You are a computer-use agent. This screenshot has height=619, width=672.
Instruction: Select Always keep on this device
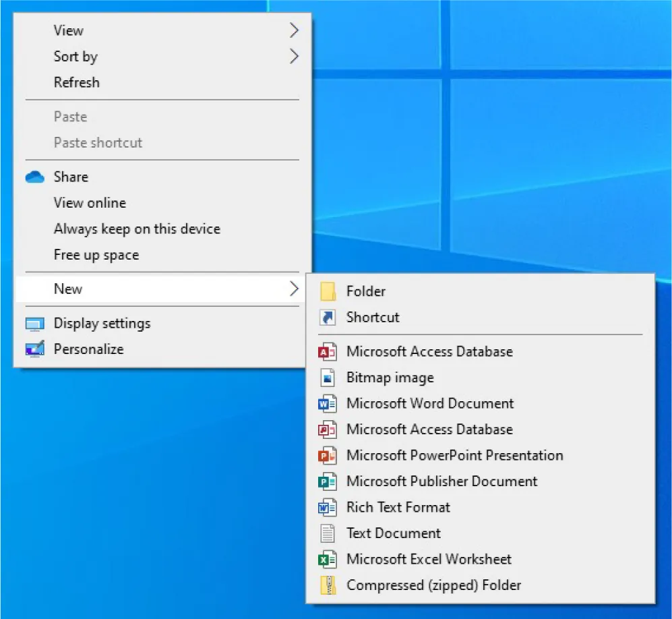coord(137,229)
